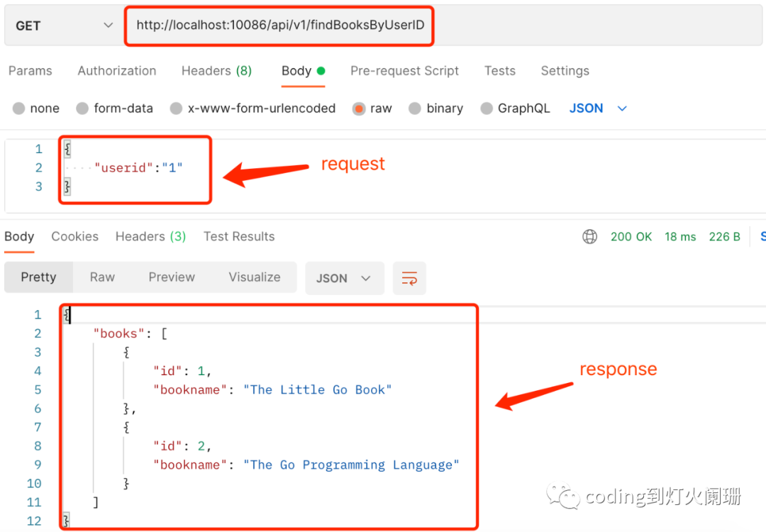Open the Preview response view
766x532 pixels.
click(x=172, y=277)
